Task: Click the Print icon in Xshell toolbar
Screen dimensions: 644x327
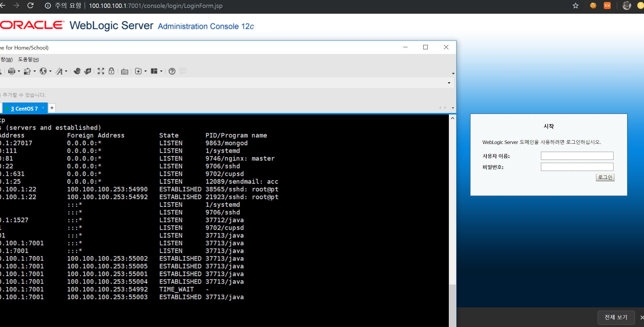Action: click(x=12, y=71)
